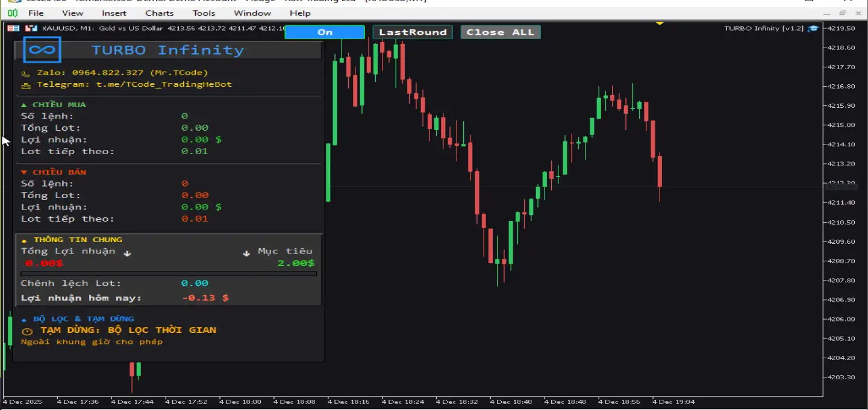This screenshot has width=868, height=410.
Task: Click the briefcase icon beside Telegram
Action: [x=25, y=85]
